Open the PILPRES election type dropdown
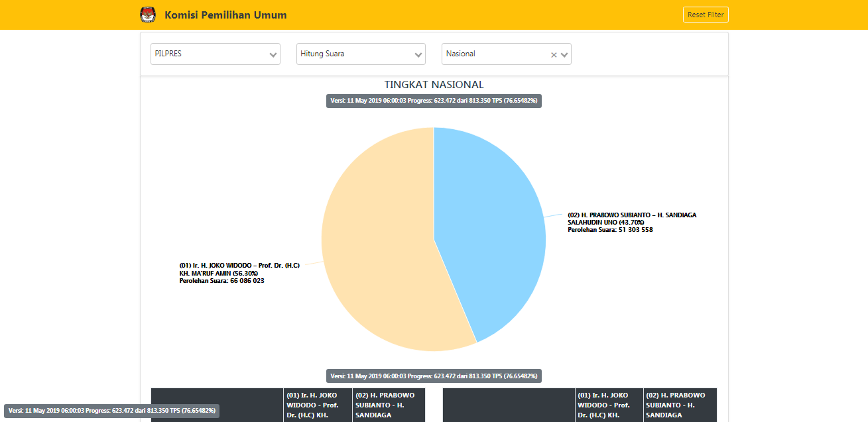868x422 pixels. coord(216,54)
